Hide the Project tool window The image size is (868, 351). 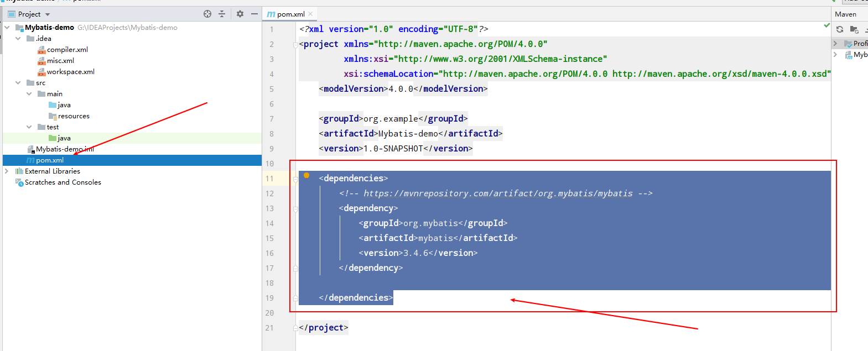coord(254,14)
